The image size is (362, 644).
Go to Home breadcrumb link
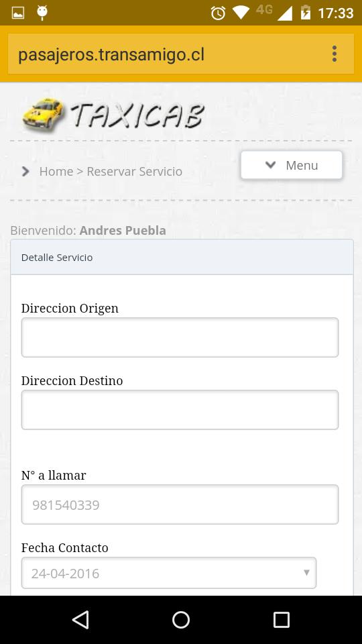(56, 171)
